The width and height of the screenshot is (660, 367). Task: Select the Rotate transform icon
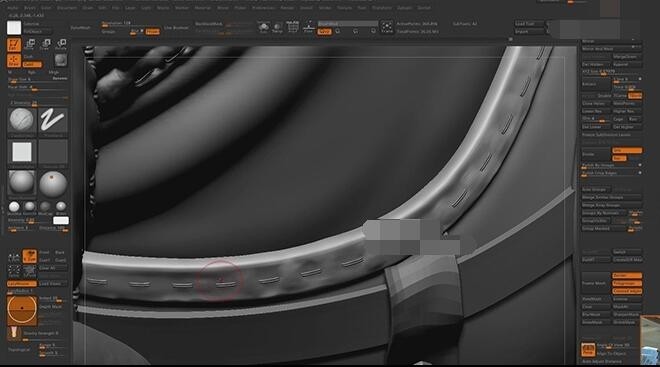[61, 44]
